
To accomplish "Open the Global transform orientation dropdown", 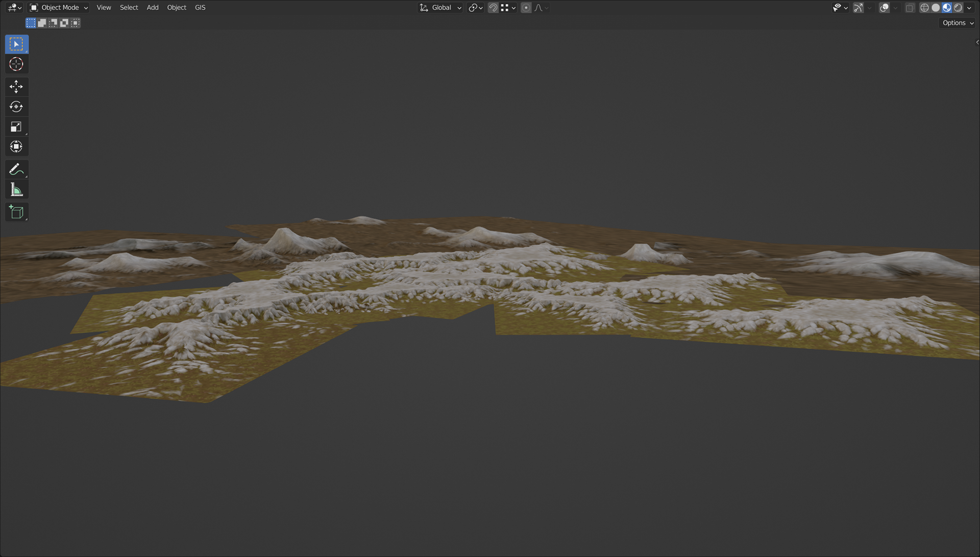I will (441, 8).
